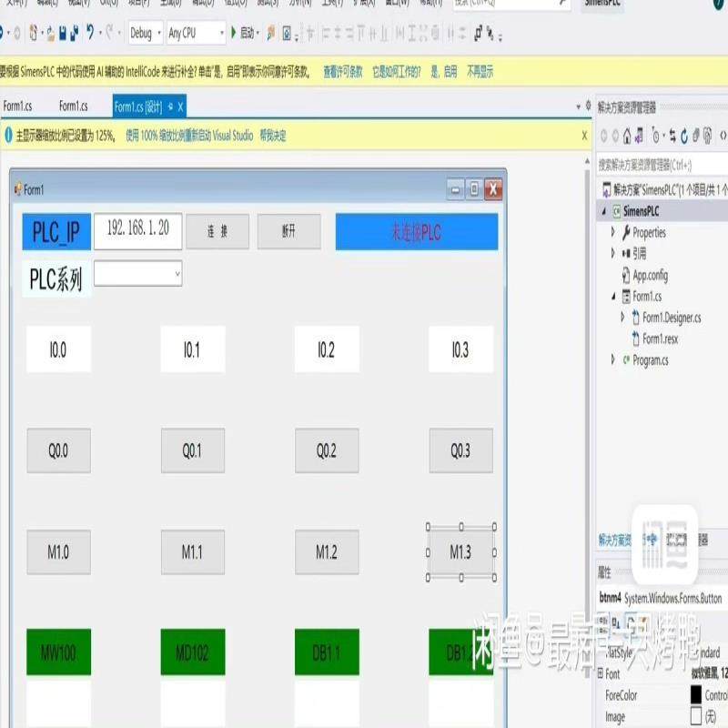Click the Refresh icon in Solution Explorer
The height and width of the screenshot is (728, 728).
click(684, 136)
